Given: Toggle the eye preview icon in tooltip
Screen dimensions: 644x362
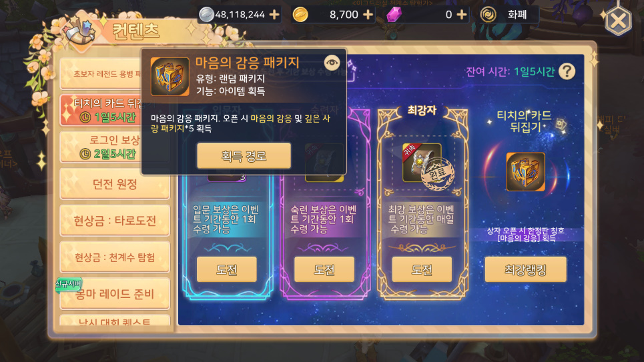Looking at the screenshot, I should click(x=332, y=63).
